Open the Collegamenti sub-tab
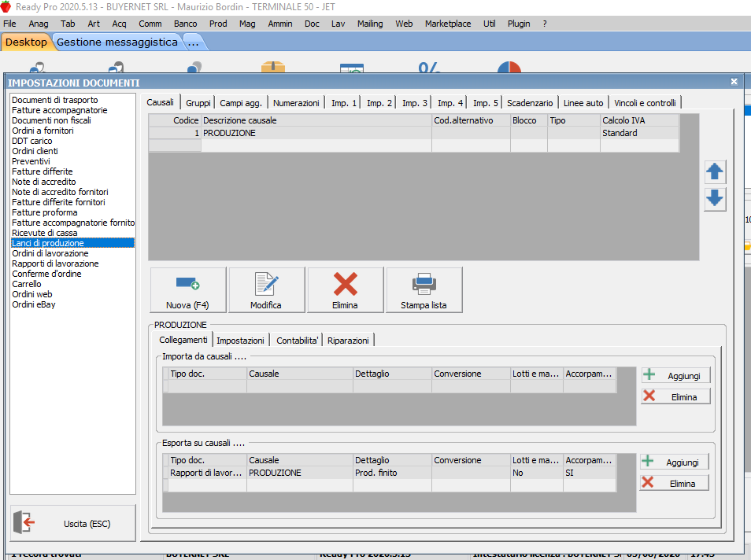Screen dimensions: 751x560 (183, 340)
